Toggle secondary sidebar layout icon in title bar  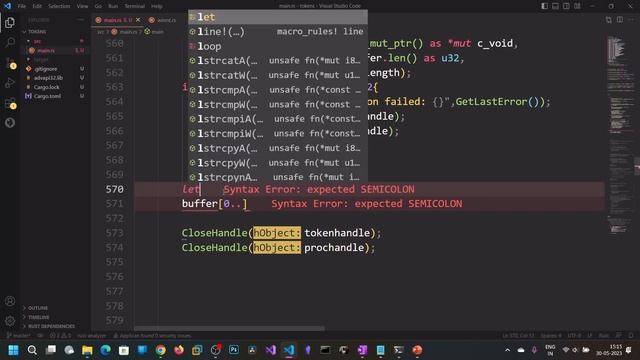coord(566,6)
